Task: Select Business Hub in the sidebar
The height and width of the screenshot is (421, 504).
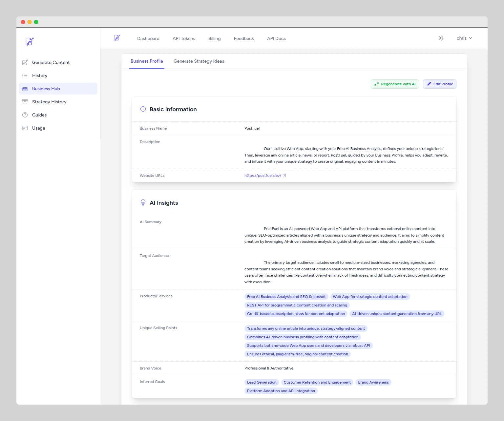Action: tap(58, 89)
